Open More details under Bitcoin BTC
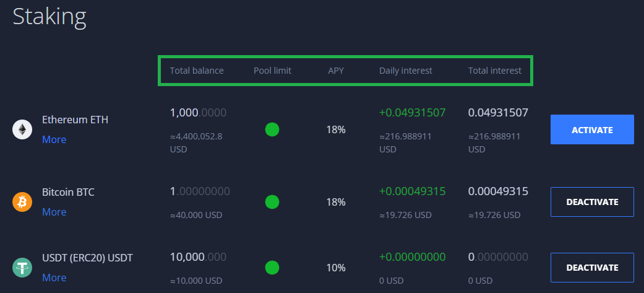 pos(54,212)
